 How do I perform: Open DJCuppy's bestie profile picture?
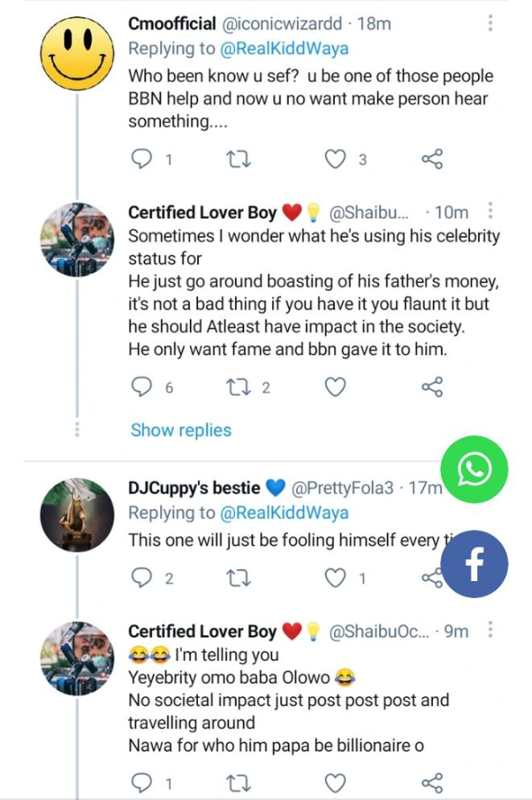[x=77, y=514]
